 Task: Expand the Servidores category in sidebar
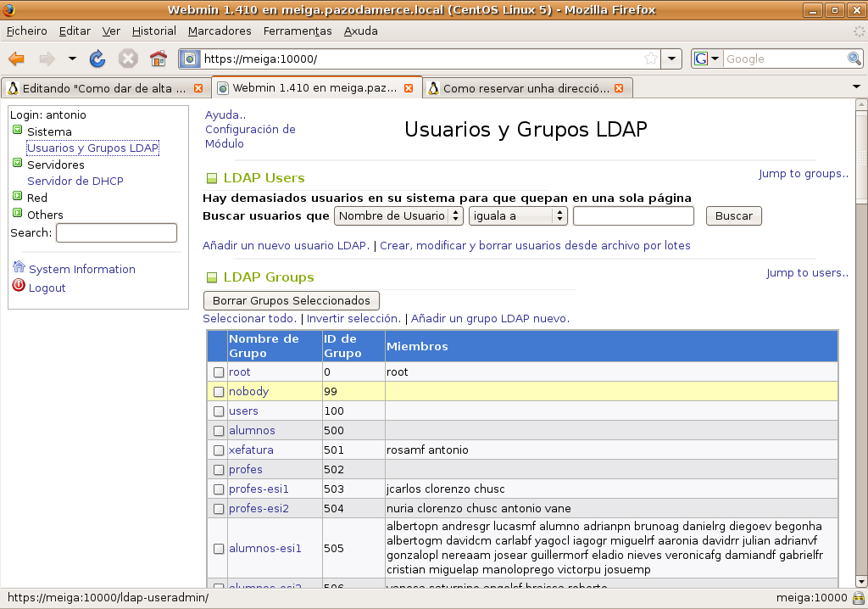coord(17,165)
